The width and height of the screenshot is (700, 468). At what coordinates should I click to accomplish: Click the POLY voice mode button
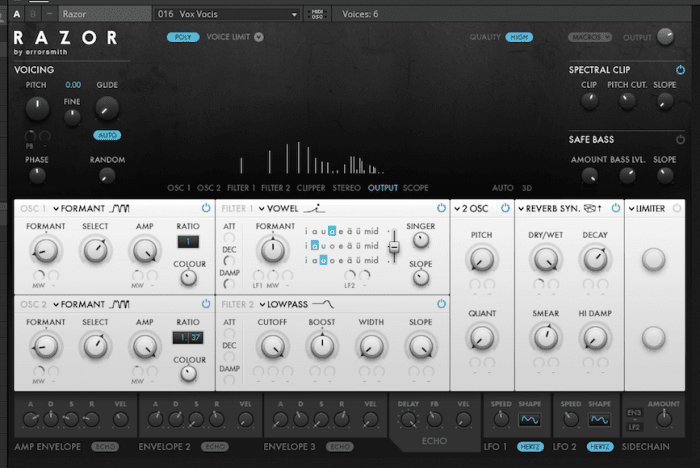pos(183,37)
